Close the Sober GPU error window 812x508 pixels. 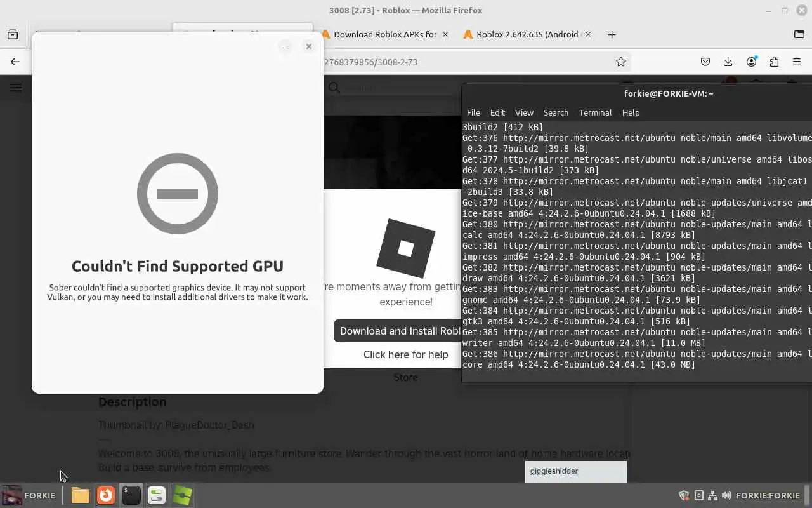(309, 46)
